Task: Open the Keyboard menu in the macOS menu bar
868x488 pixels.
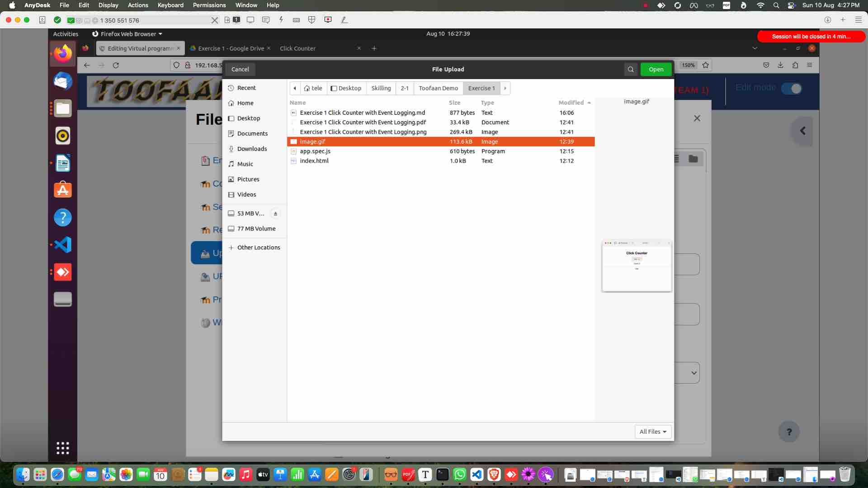Action: (170, 5)
